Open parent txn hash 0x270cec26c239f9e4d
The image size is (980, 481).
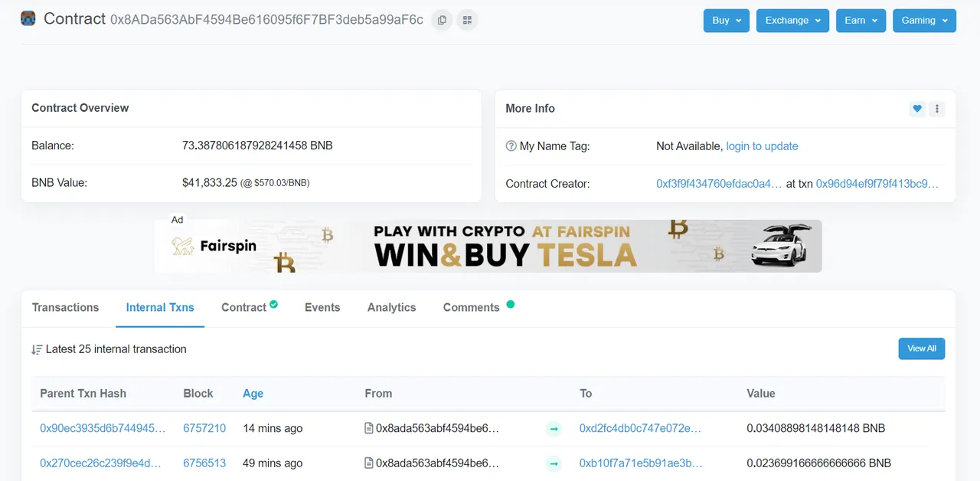point(101,463)
